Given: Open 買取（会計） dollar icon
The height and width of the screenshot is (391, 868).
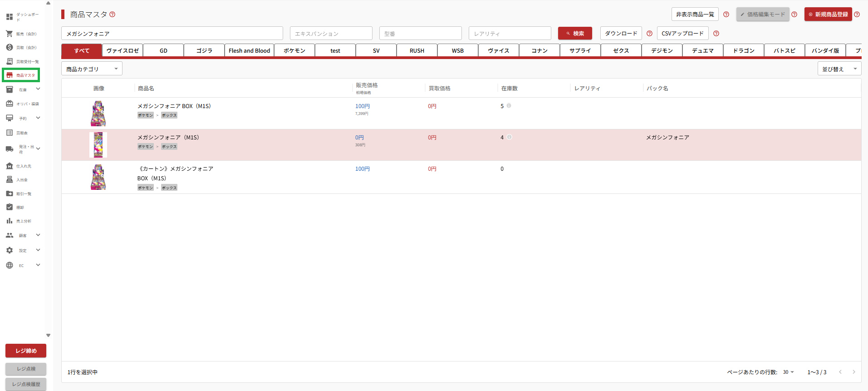Looking at the screenshot, I should [10, 47].
